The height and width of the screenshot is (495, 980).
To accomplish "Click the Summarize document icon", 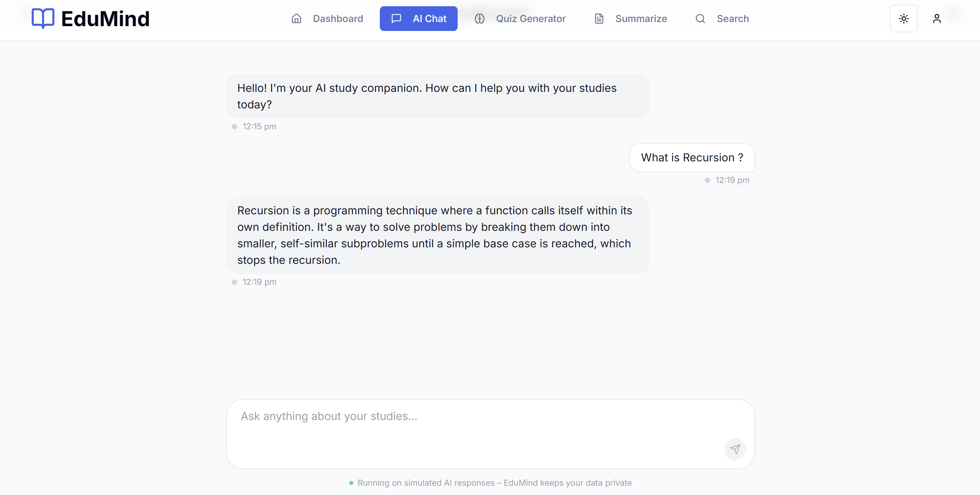I will pos(599,19).
